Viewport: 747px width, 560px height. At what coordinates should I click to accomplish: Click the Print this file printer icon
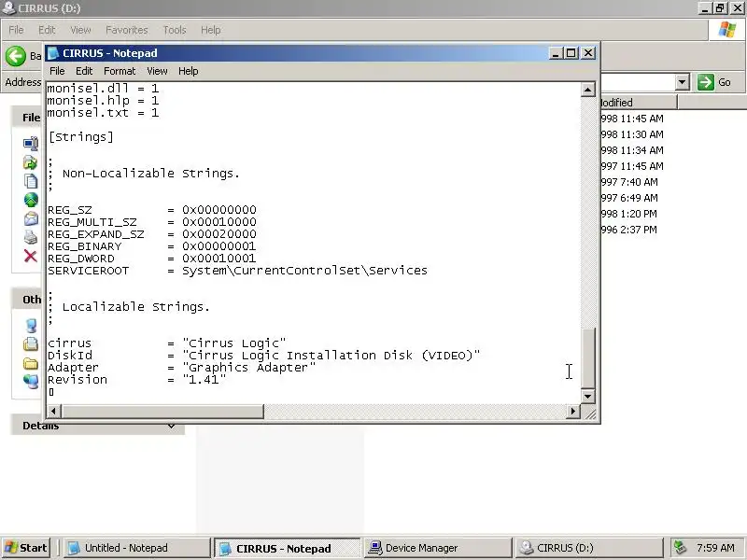point(31,237)
